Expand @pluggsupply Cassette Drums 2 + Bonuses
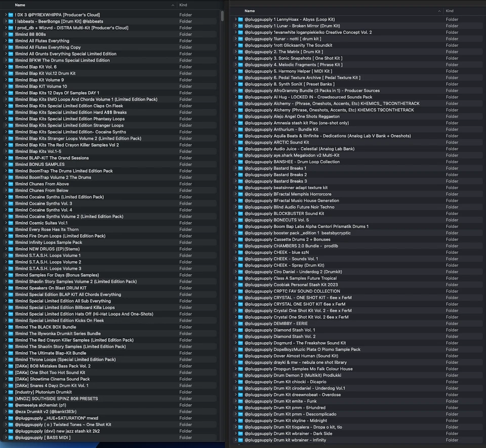Screen dimensions: 486x448 pyautogui.click(x=235, y=239)
